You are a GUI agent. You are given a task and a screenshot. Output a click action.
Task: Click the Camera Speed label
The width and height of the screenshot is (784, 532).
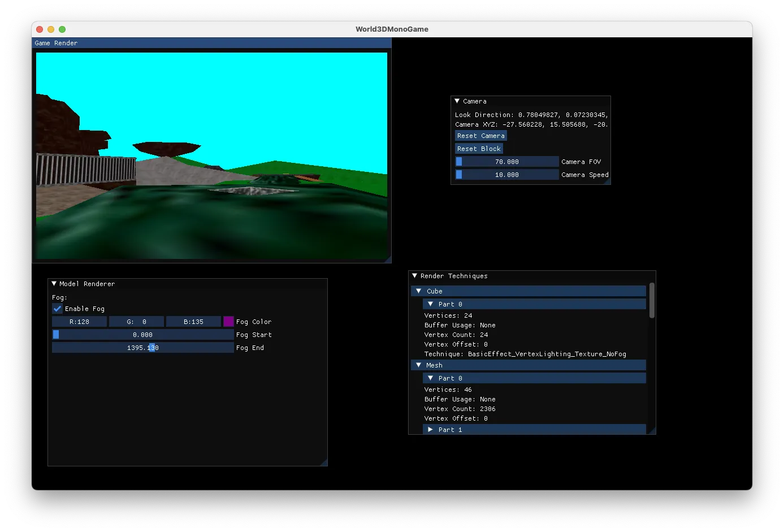[x=585, y=175]
